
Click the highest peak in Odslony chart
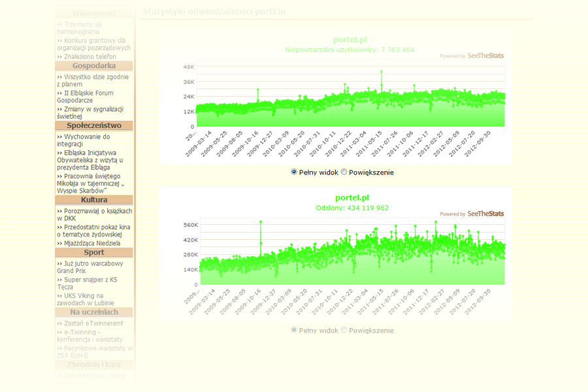pyautogui.click(x=261, y=222)
